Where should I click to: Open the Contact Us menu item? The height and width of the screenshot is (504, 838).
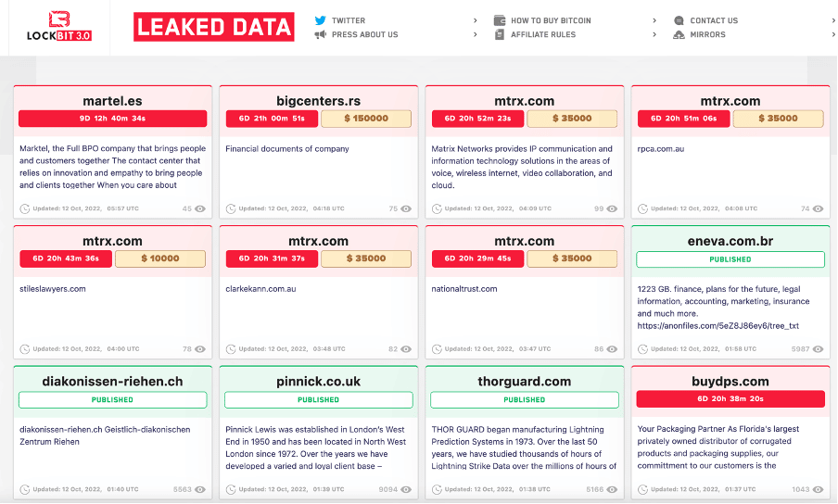coord(714,20)
